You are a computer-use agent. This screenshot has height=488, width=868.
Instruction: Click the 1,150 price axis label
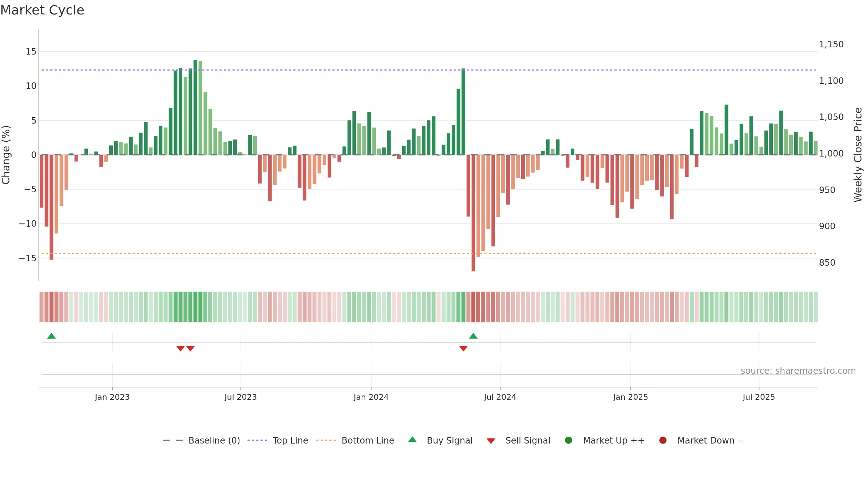[831, 44]
